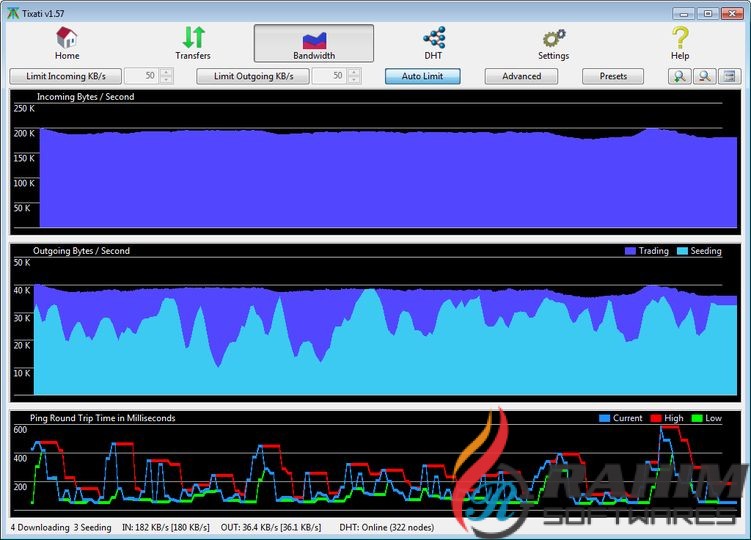Select the Bandwidth chart view

[x=314, y=44]
